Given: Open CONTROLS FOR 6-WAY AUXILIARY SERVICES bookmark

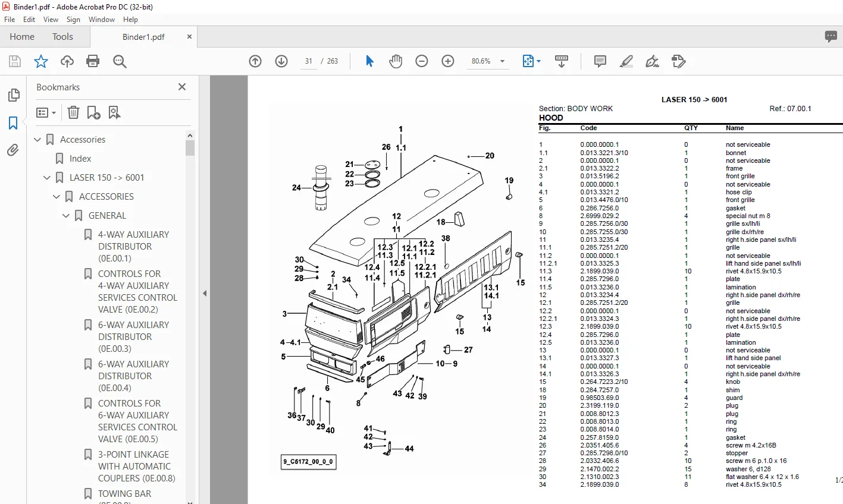Looking at the screenshot, I should pos(137,421).
